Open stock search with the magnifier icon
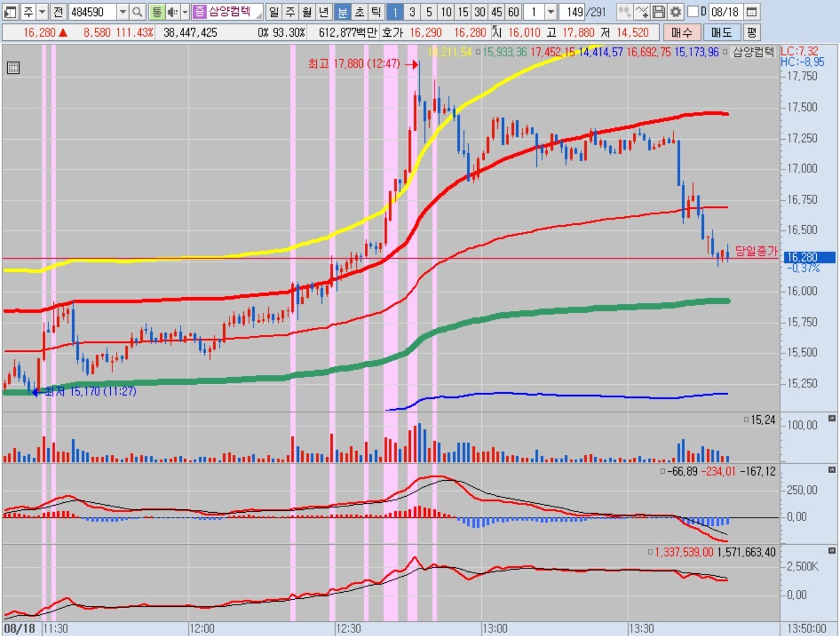Viewport: 840px width, 636px height. click(x=137, y=11)
